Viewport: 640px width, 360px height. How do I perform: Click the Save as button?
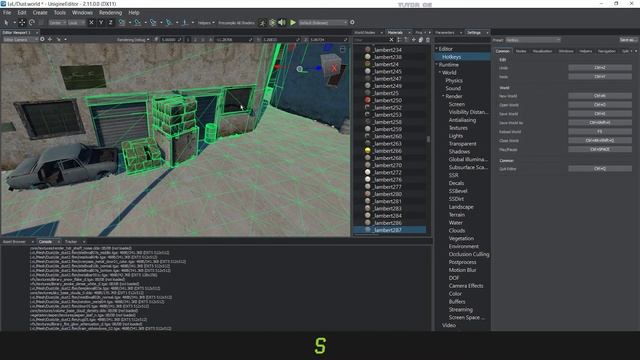(x=628, y=40)
